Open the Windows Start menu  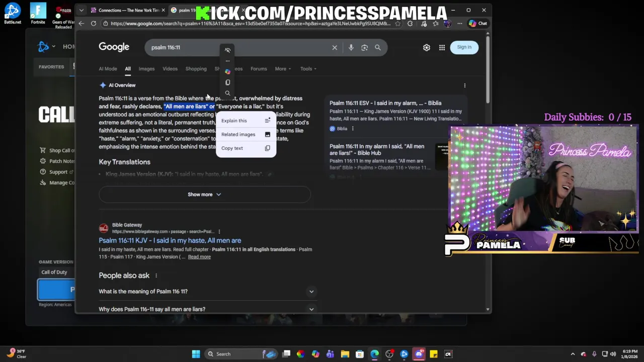tap(196, 354)
